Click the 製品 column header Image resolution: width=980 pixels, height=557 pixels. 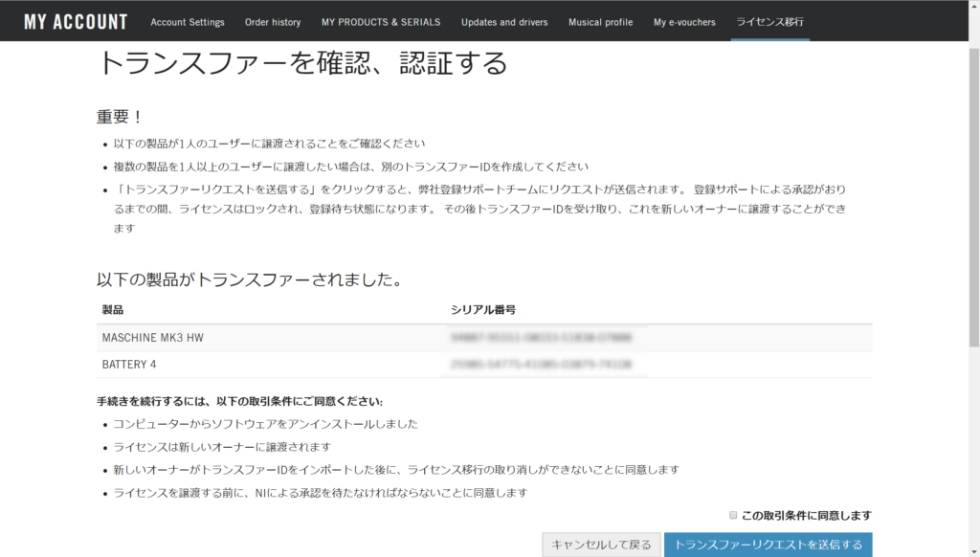(x=113, y=310)
